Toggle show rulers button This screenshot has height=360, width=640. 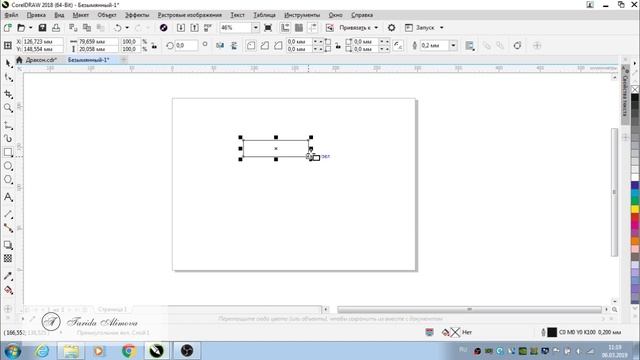[x=285, y=28]
